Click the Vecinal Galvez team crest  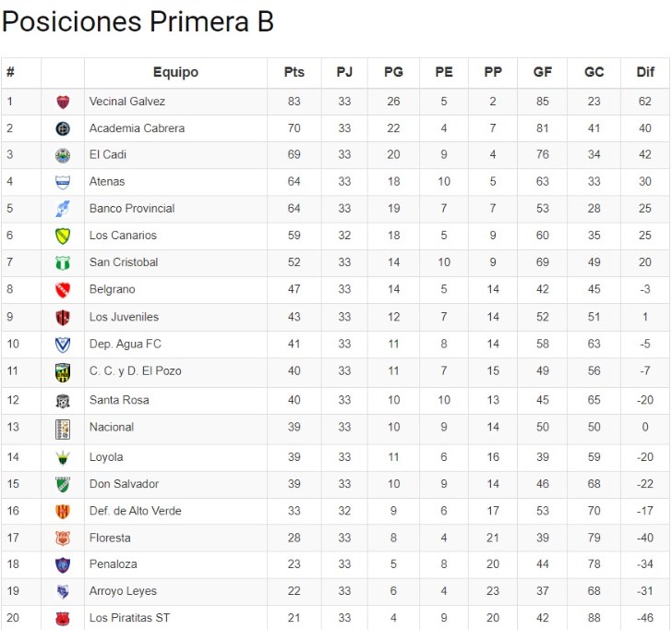coord(63,102)
